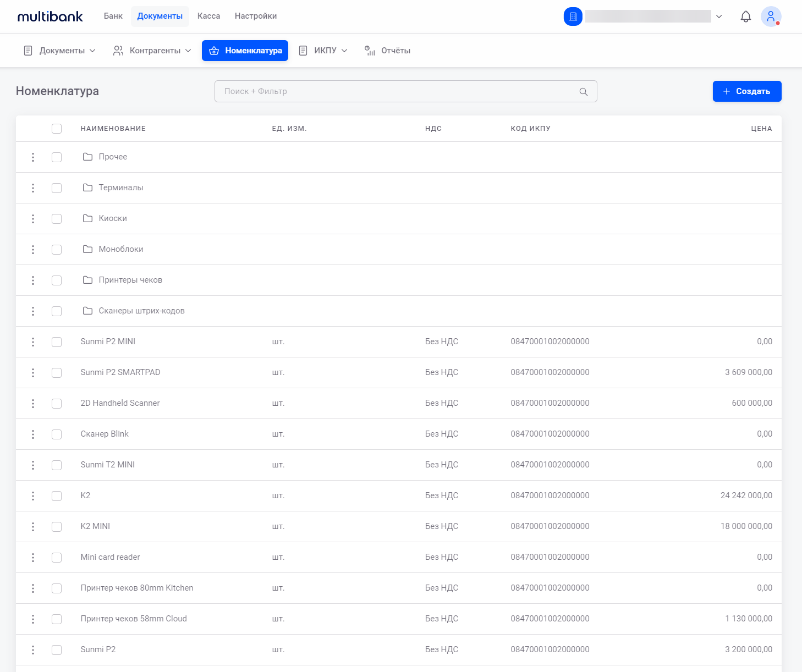802x672 pixels.
Task: Open row menu for Моноблоки folder
Action: 33,250
